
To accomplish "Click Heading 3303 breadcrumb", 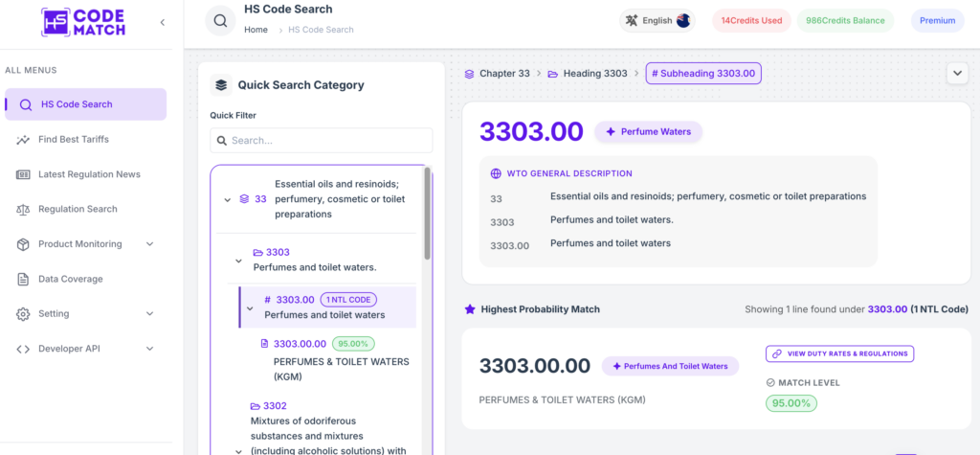I will (x=588, y=73).
